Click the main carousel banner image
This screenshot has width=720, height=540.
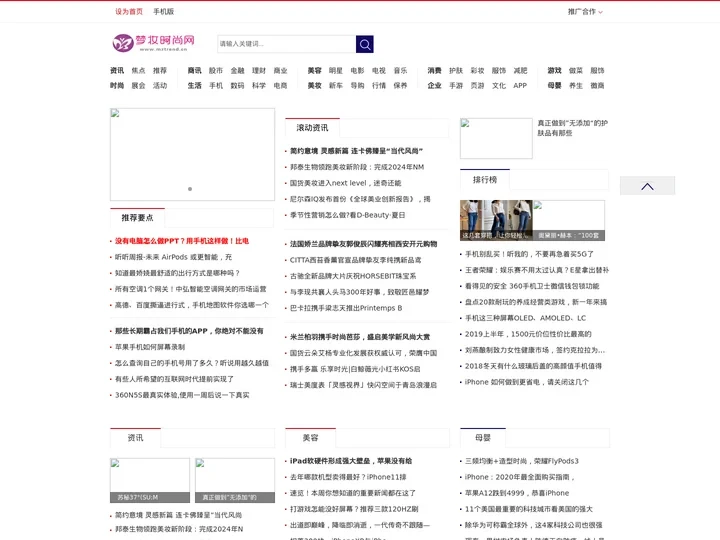(192, 154)
